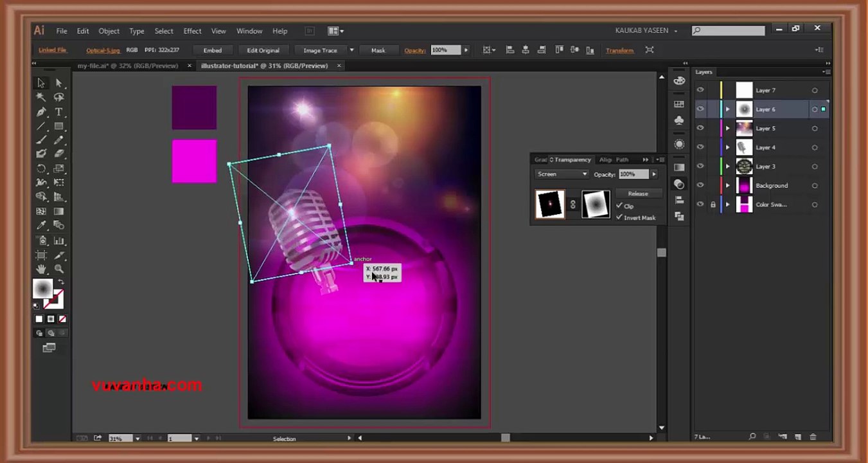Expand Layer 5 disclosure triangle

click(727, 128)
